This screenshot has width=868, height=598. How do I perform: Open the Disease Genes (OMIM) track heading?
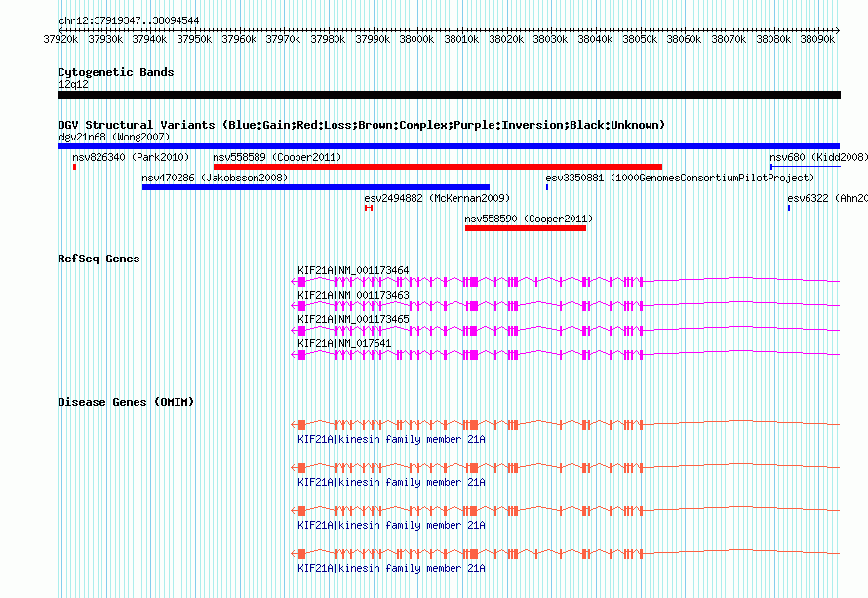point(126,402)
